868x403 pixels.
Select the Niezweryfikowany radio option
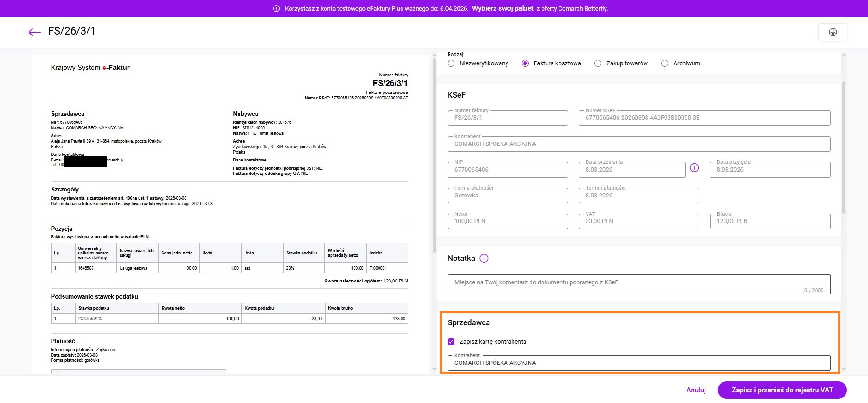point(451,63)
